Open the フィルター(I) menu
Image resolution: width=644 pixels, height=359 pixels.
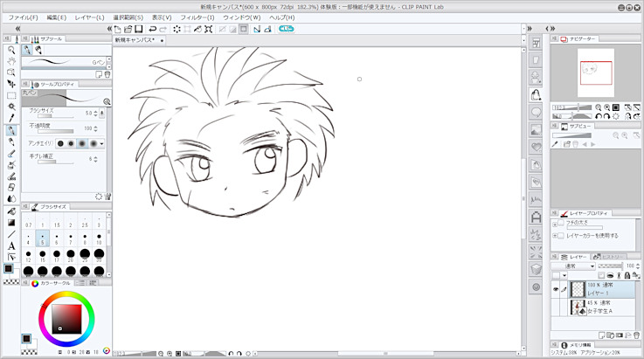coord(197,17)
